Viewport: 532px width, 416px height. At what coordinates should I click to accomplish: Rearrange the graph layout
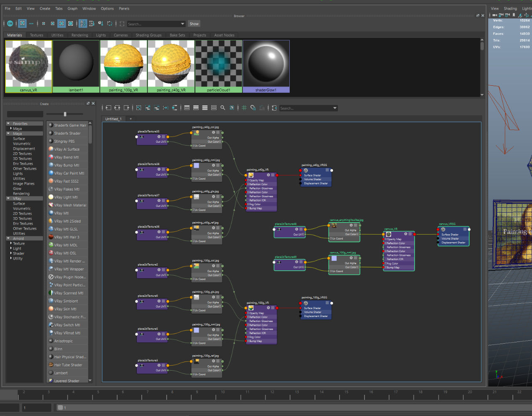(165, 108)
